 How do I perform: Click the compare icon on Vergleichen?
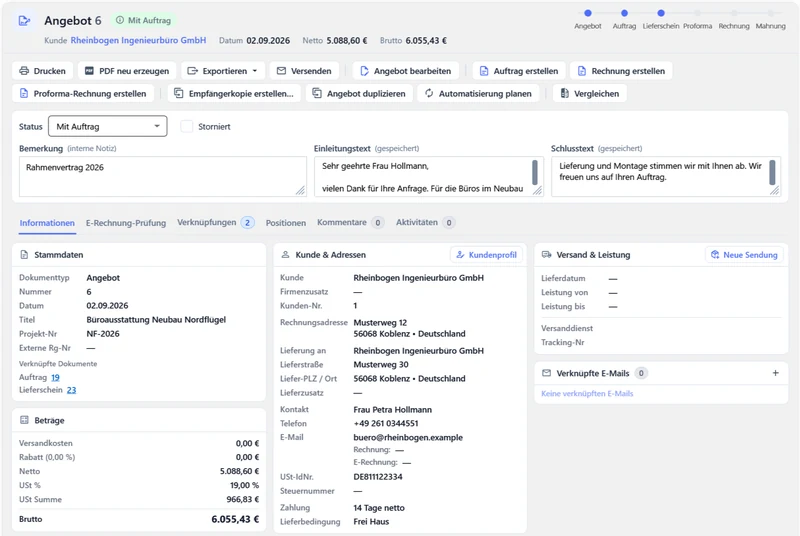click(564, 93)
